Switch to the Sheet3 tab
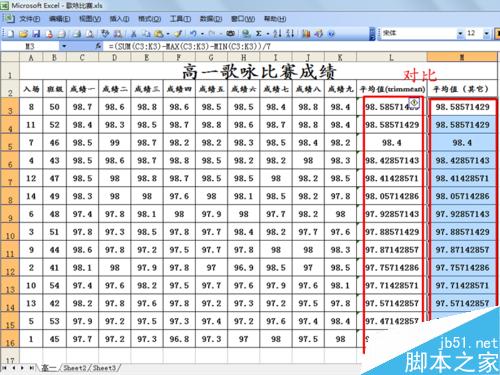The height and width of the screenshot is (375, 500). (104, 368)
